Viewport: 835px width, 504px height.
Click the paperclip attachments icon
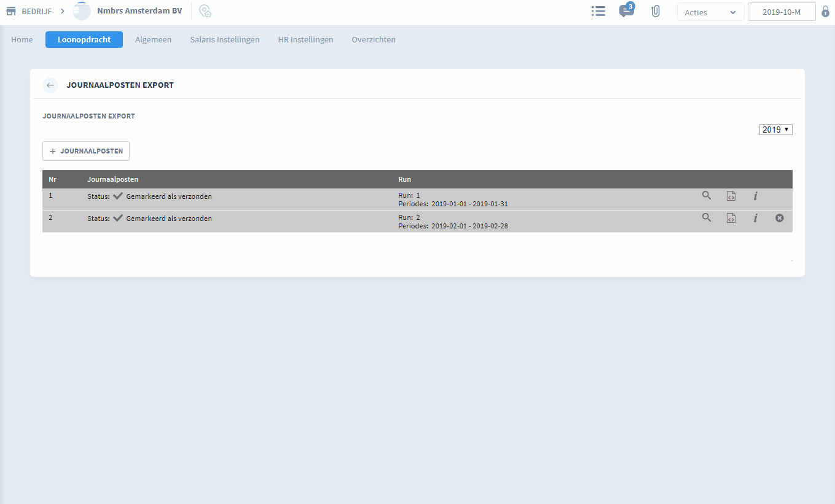coord(655,12)
